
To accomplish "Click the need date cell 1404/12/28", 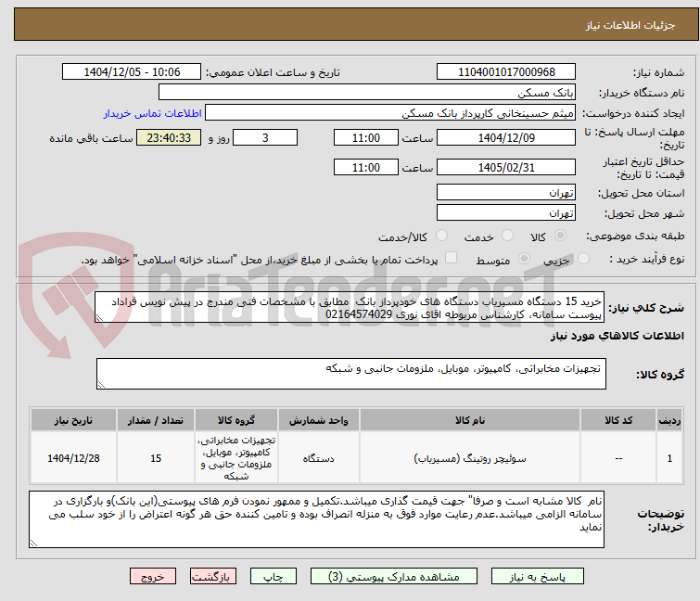I will 73,458.
